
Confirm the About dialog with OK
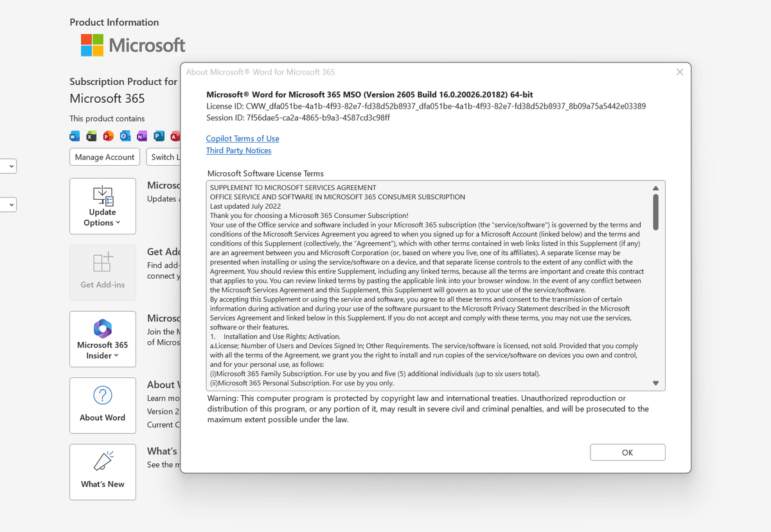(628, 452)
